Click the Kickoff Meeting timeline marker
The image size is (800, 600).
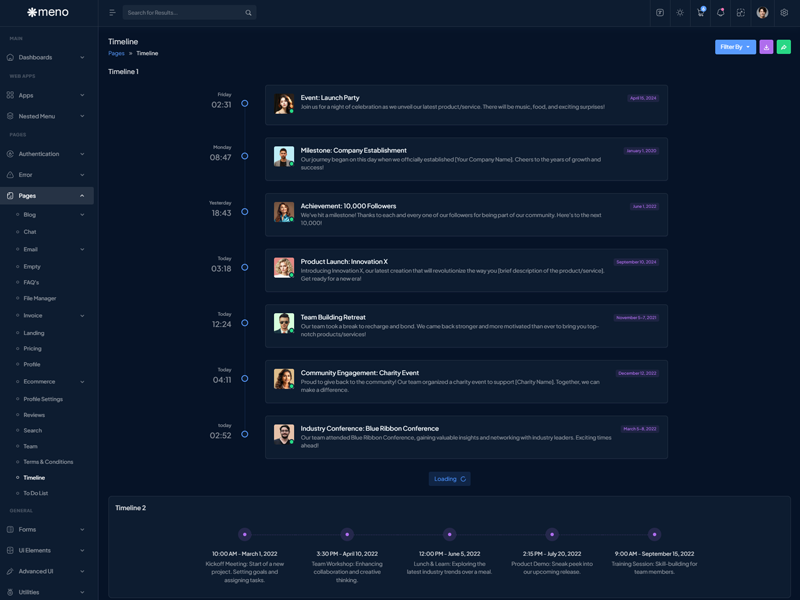244,534
